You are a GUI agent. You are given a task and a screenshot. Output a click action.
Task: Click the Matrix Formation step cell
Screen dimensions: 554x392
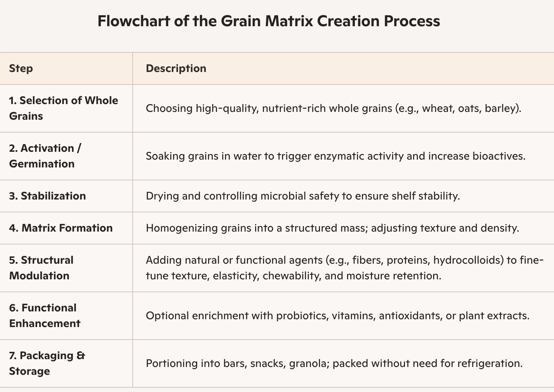[61, 228]
